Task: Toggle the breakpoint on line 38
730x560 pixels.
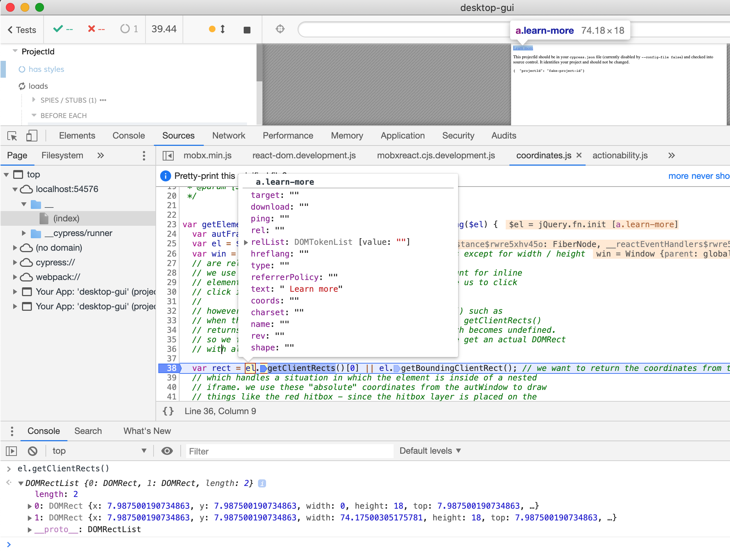Action: pyautogui.click(x=170, y=368)
